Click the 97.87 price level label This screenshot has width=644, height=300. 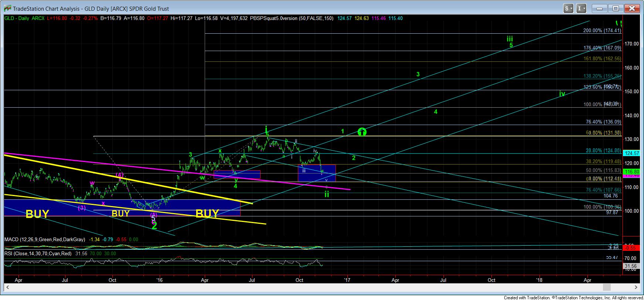(612, 213)
